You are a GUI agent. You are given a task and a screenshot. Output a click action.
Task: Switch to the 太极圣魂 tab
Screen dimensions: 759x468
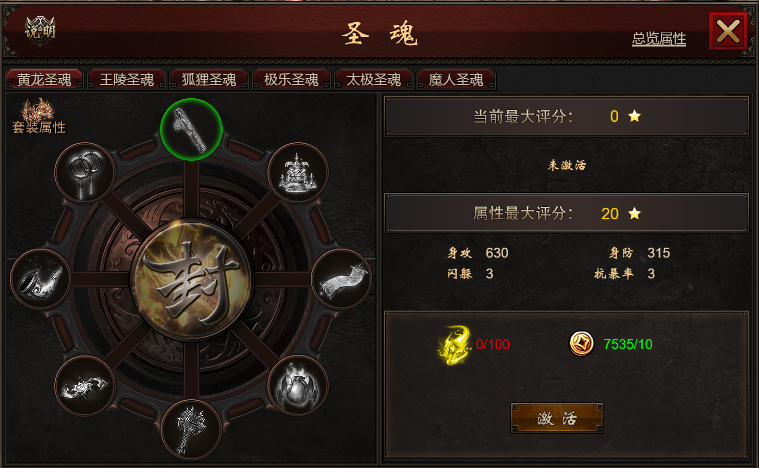[x=373, y=79]
